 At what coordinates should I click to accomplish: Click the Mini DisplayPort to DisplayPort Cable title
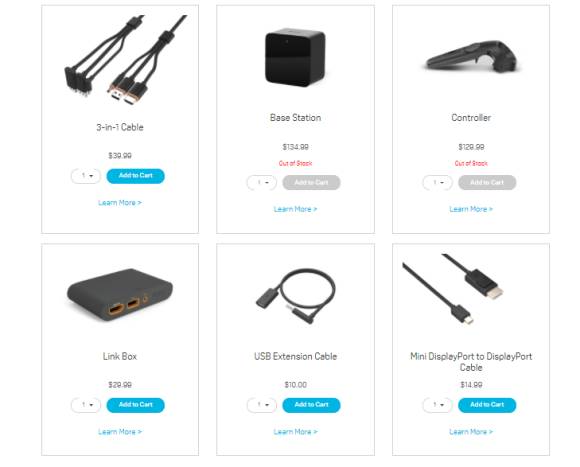pyautogui.click(x=471, y=362)
